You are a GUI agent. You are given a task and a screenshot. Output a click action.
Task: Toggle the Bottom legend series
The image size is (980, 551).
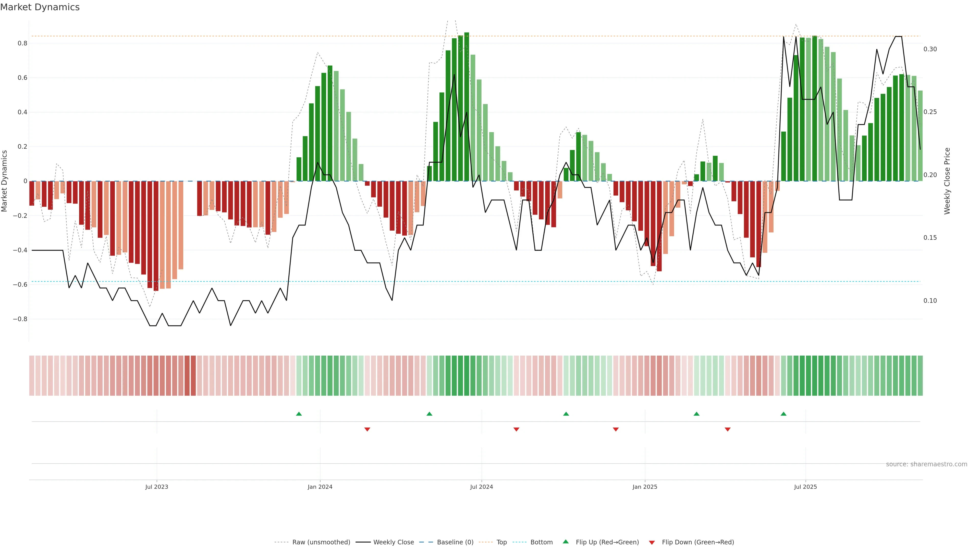[541, 542]
